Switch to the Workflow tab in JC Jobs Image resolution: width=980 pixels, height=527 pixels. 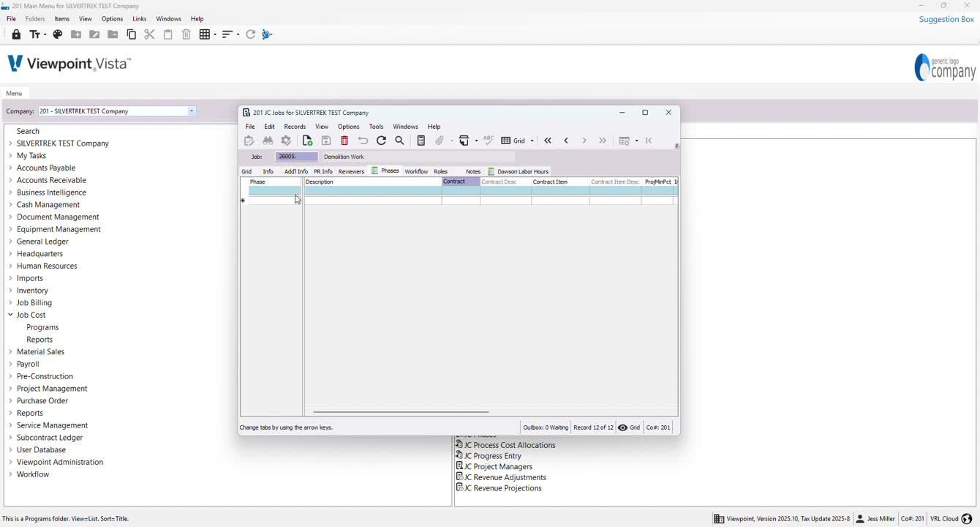(416, 171)
